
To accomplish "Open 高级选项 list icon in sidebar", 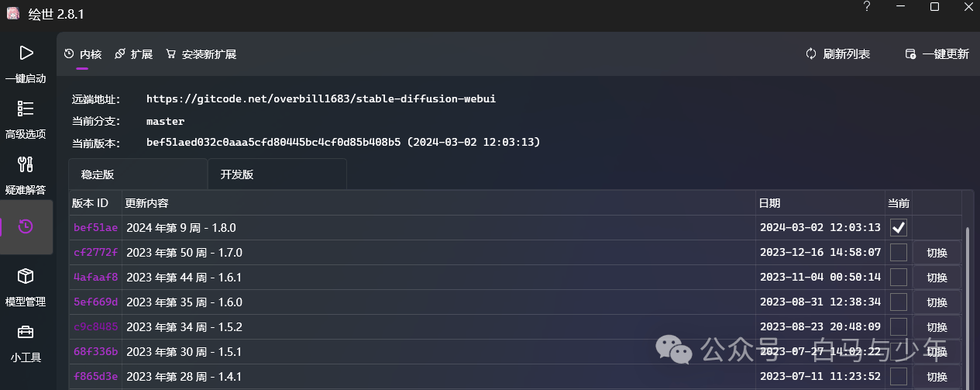I will coord(26,109).
